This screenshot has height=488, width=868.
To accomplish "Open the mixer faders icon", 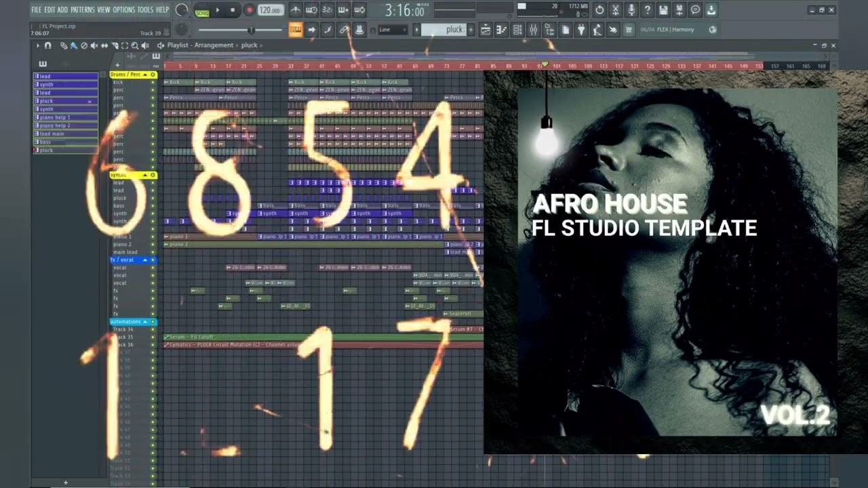I will [533, 29].
